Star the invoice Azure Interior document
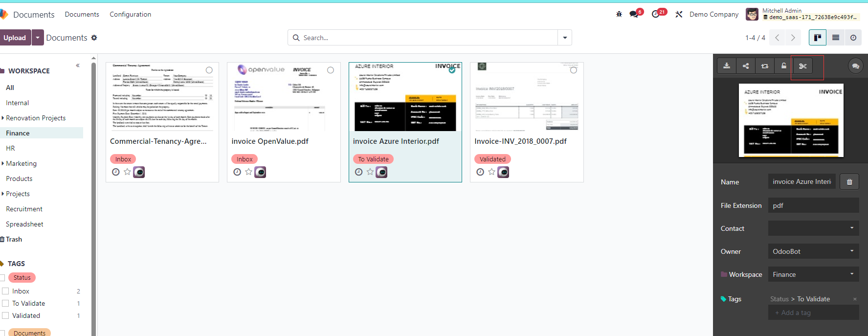 click(370, 172)
